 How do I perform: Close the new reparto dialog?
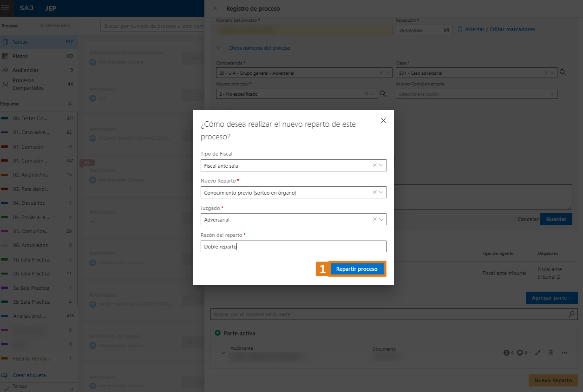(383, 120)
